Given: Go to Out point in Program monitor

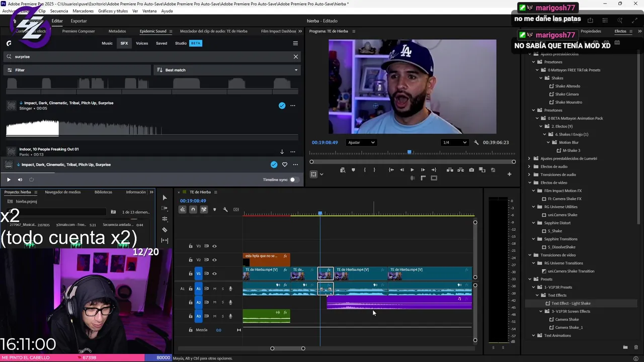Looking at the screenshot, I should [434, 170].
